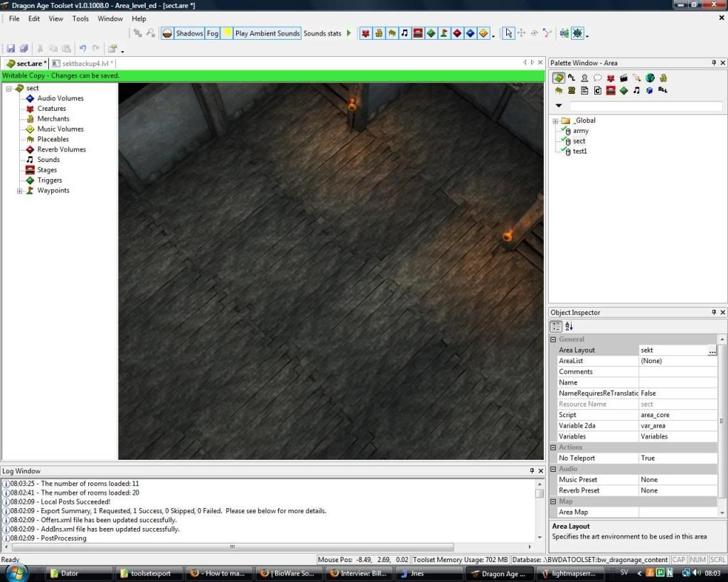Collapse the General section in Object Inspector
Viewport: 728px width, 582px height.
pyautogui.click(x=554, y=340)
